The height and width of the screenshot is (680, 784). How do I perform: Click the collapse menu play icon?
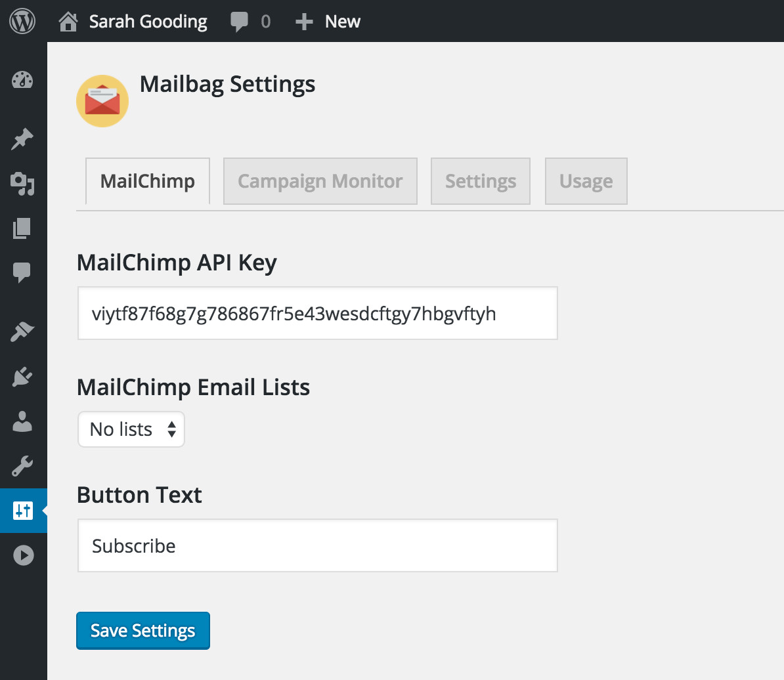click(x=23, y=555)
